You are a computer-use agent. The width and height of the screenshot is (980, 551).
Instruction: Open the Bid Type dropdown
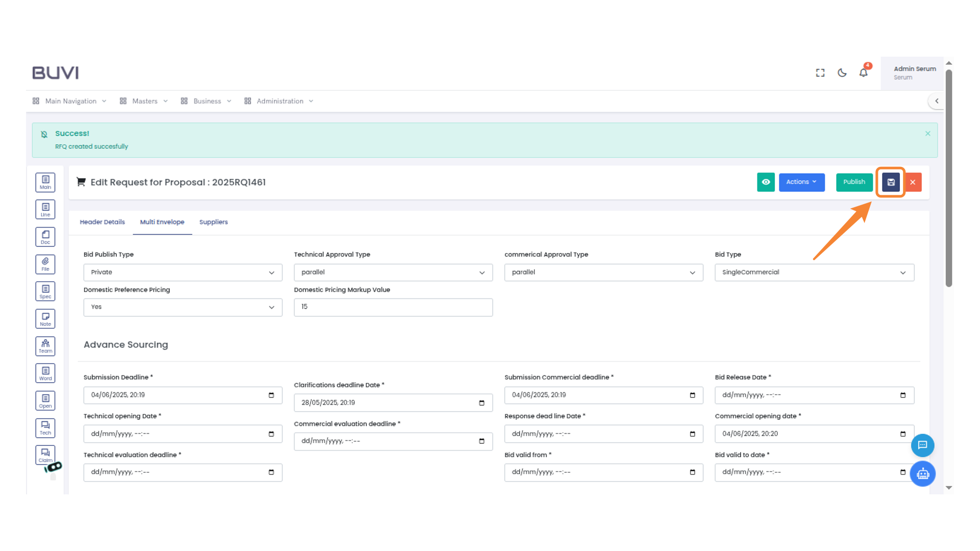click(x=814, y=272)
